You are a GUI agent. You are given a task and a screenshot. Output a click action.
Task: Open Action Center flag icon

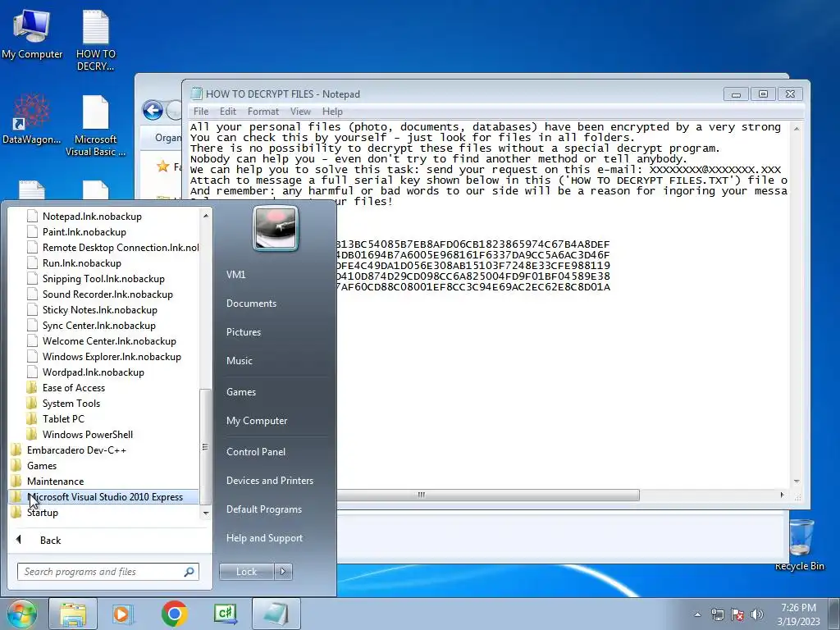[x=737, y=614]
